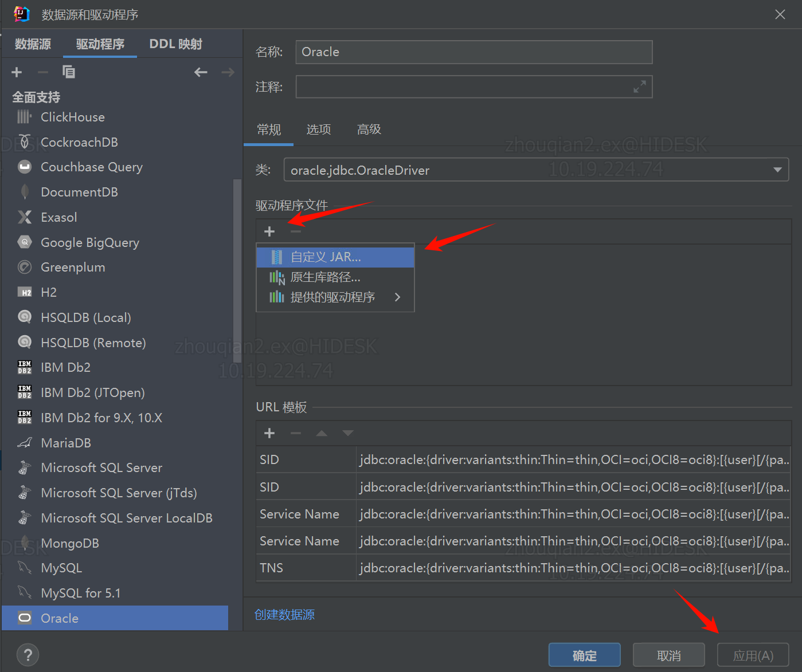Click the ClickHouse driver icon
The width and height of the screenshot is (802, 672).
tap(24, 117)
